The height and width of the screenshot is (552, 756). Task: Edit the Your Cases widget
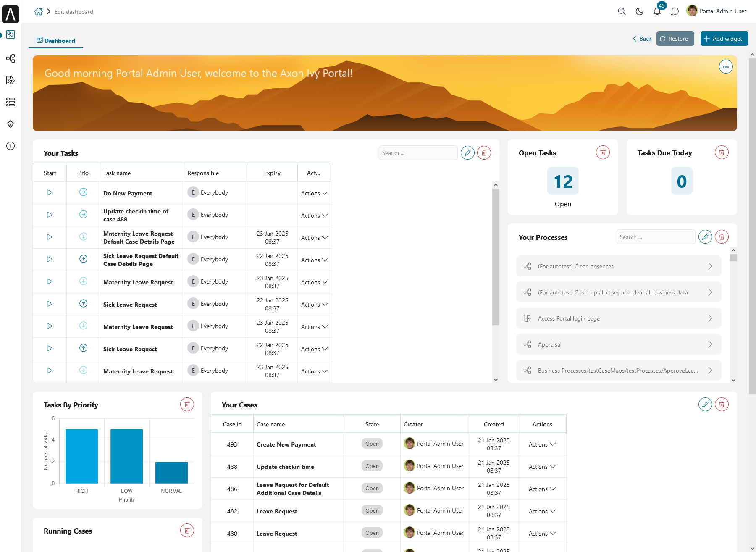pos(705,405)
